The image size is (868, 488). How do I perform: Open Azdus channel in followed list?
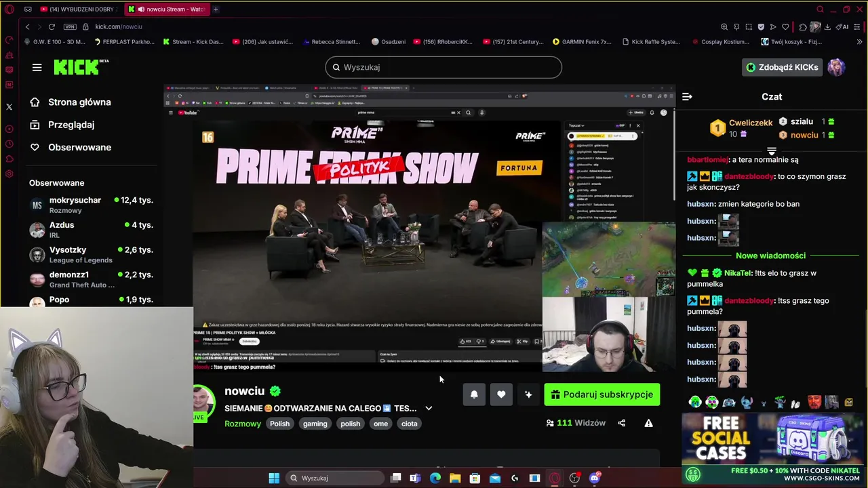coord(92,230)
